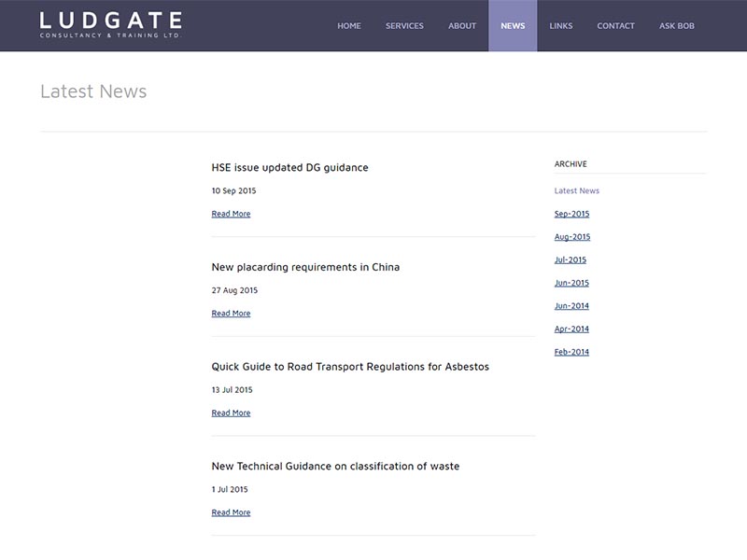The width and height of the screenshot is (747, 560).
Task: Open the Asbestos Road Transport Quick Guide article
Action: pos(350,367)
